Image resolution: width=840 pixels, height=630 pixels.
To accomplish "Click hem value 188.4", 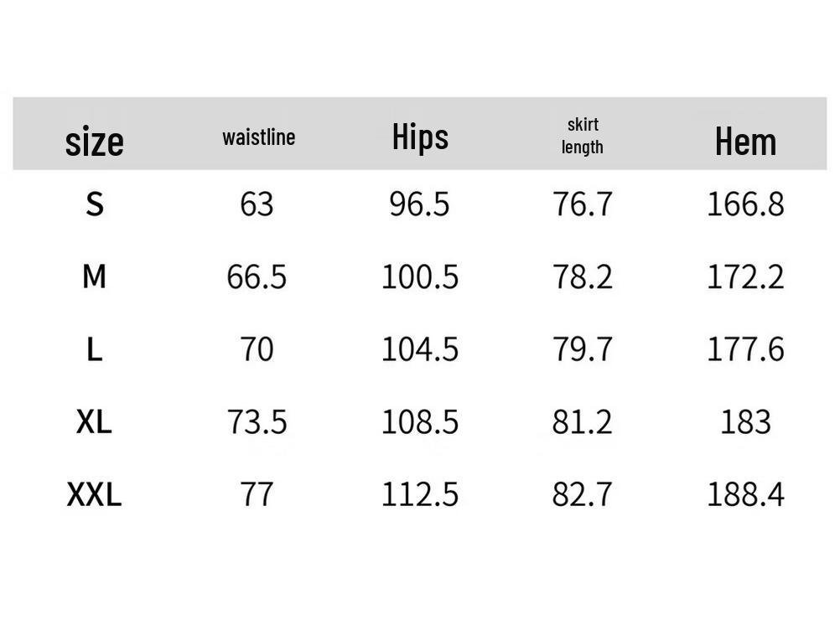I will pyautogui.click(x=745, y=494).
